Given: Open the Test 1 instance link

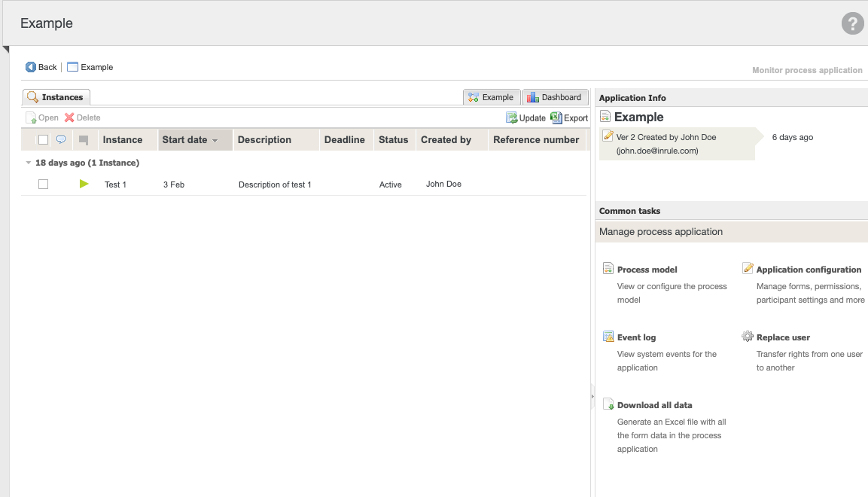Looking at the screenshot, I should (115, 184).
